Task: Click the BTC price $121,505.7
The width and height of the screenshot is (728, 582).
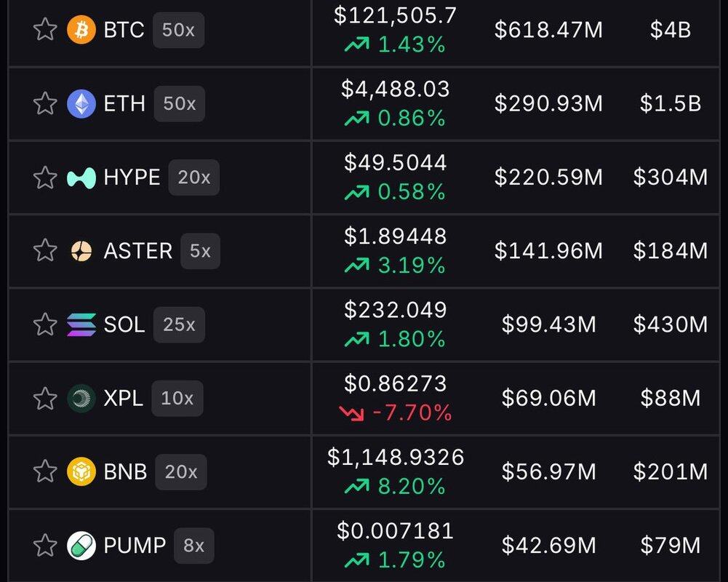Action: [x=396, y=15]
